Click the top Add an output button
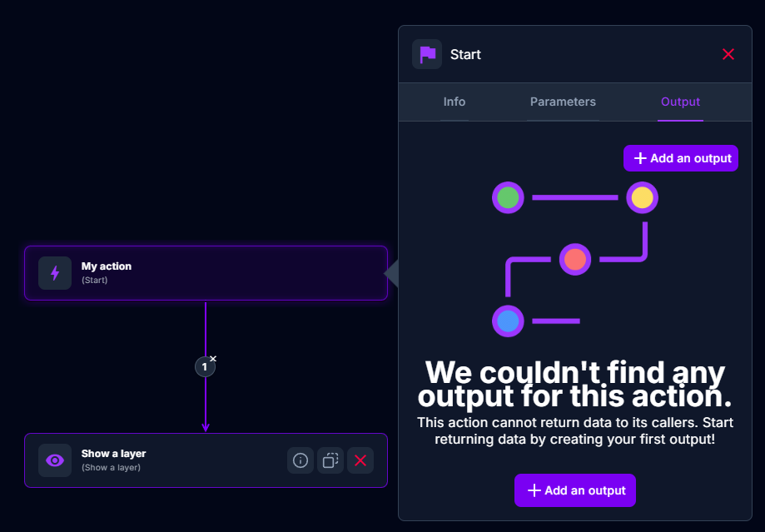Viewport: 765px width, 532px height. click(681, 157)
